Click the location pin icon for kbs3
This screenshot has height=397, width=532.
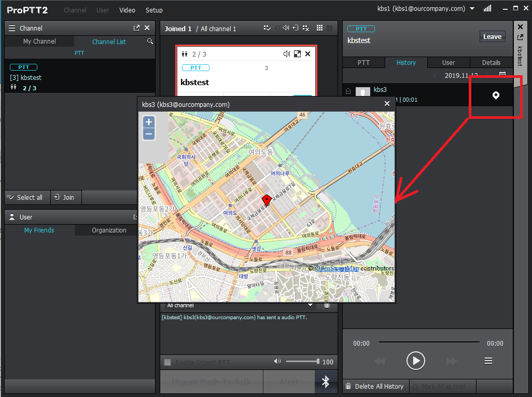tap(496, 95)
